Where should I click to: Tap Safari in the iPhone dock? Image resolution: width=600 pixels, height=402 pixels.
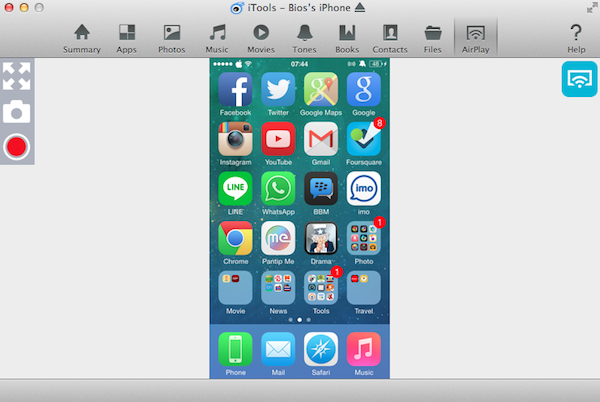point(321,349)
